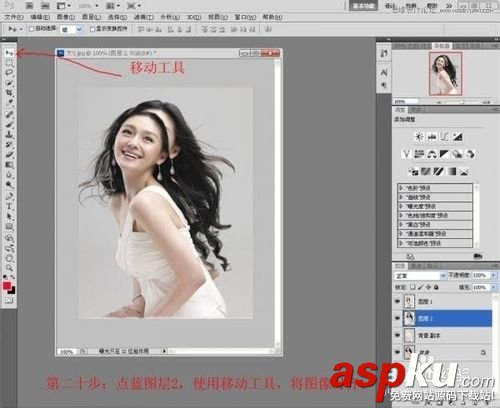Add an Exposure adjustment
The width and height of the screenshot is (500, 408).
coord(457,136)
